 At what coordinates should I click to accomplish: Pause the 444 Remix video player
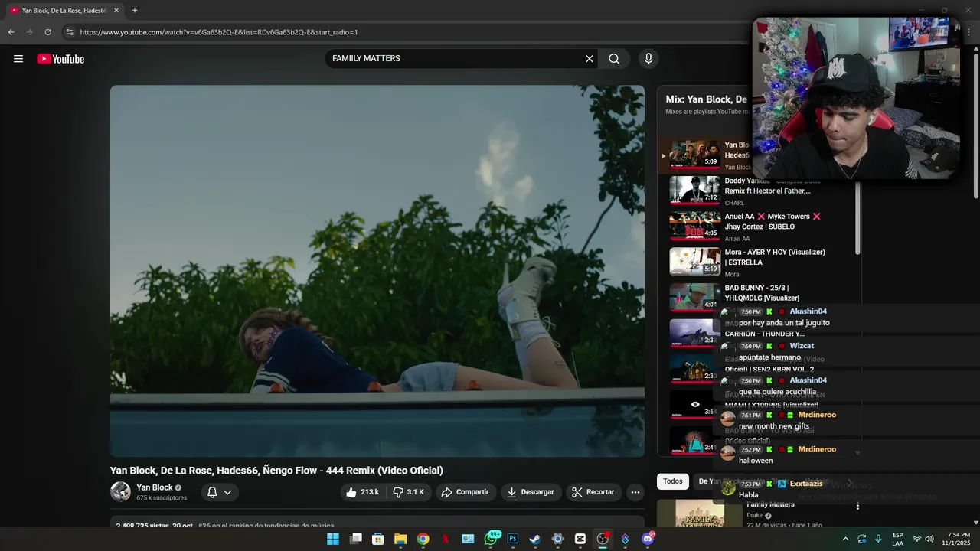[377, 271]
